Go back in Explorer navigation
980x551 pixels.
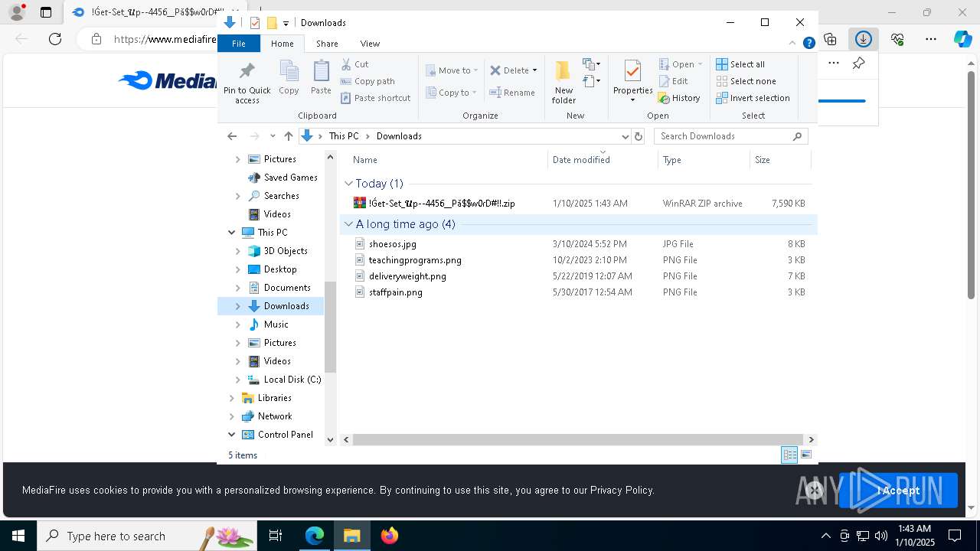click(x=232, y=136)
